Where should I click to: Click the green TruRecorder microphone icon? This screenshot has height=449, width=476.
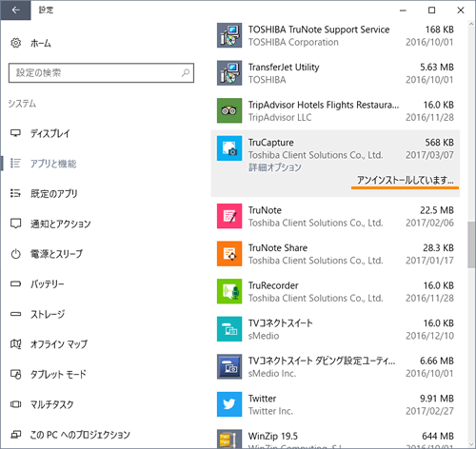[x=229, y=291]
